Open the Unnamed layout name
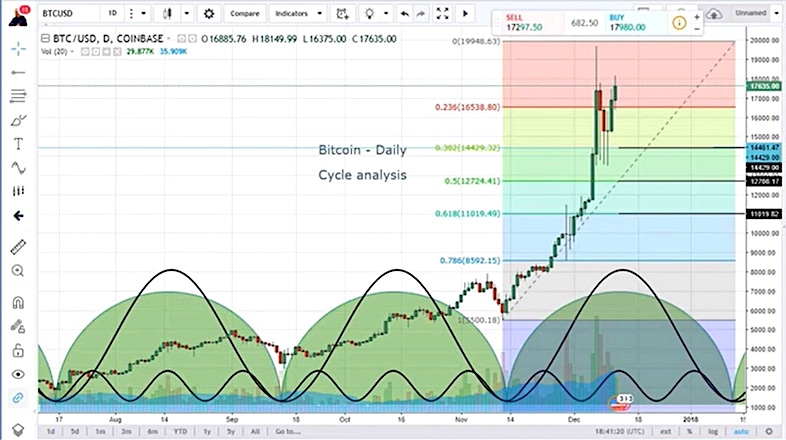Screen dimensions: 786x440 pos(750,13)
